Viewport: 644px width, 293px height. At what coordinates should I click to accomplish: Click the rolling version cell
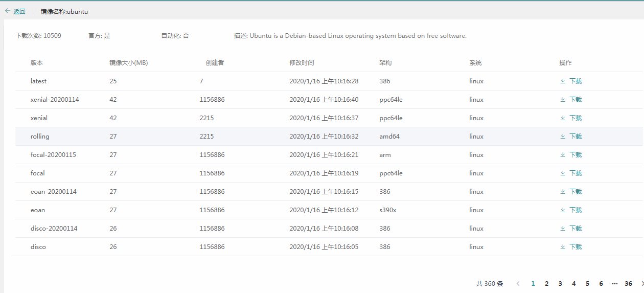pos(40,136)
